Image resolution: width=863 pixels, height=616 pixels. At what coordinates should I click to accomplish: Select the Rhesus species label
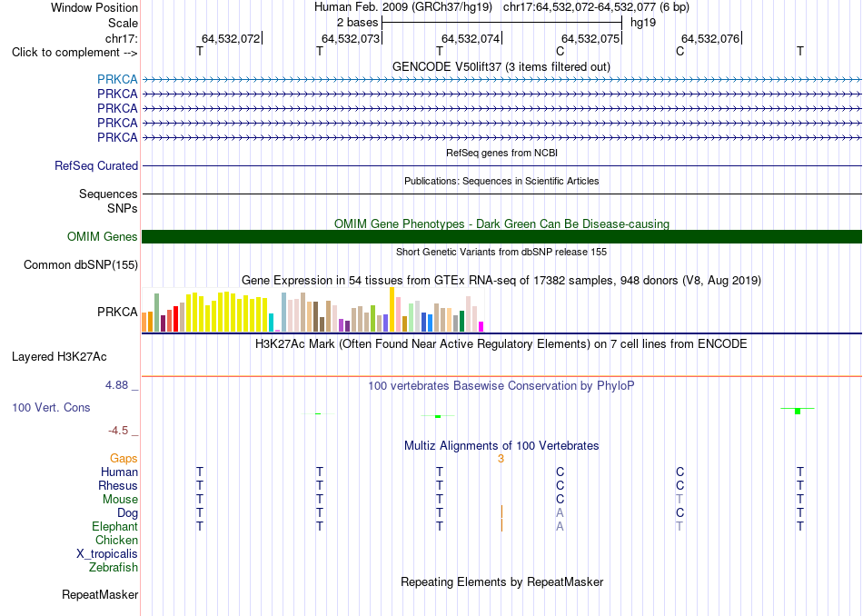click(x=118, y=485)
